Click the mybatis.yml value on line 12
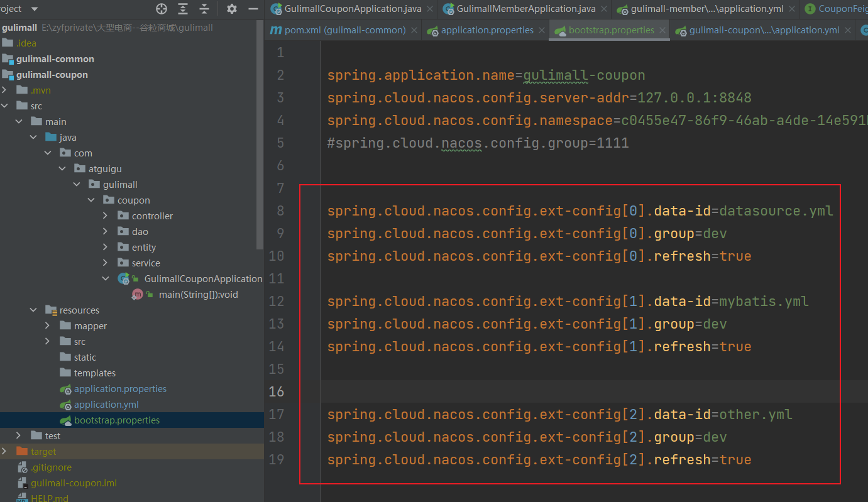The width and height of the screenshot is (868, 502). pos(764,302)
